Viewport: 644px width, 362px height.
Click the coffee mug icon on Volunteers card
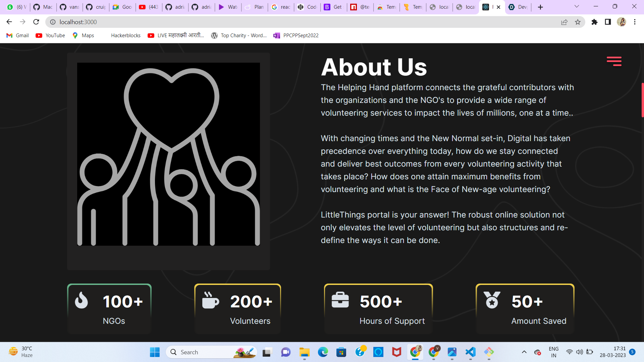pos(210,300)
